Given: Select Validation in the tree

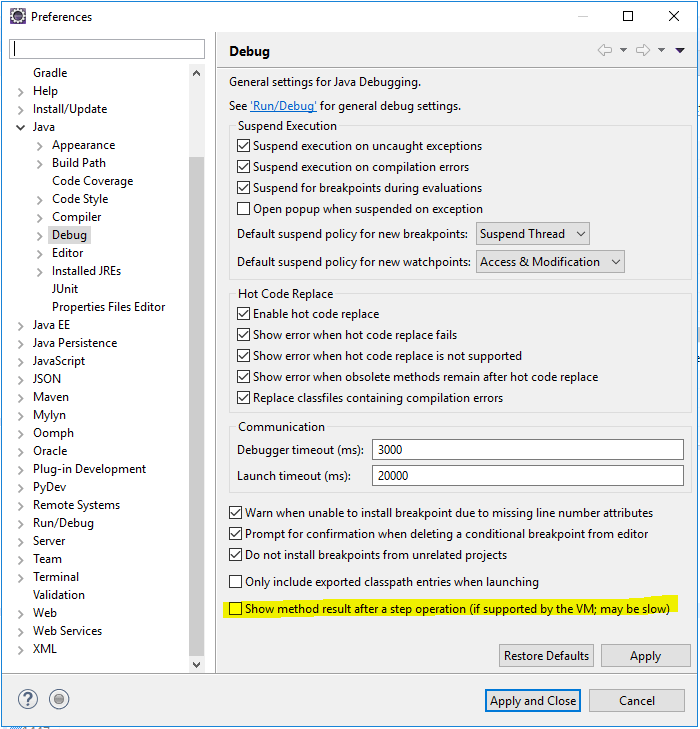Looking at the screenshot, I should coord(59,595).
